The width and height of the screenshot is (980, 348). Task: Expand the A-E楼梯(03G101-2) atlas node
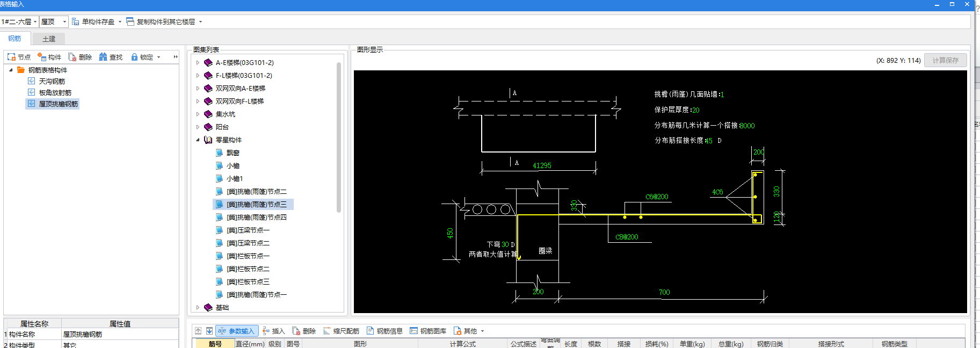[198, 63]
